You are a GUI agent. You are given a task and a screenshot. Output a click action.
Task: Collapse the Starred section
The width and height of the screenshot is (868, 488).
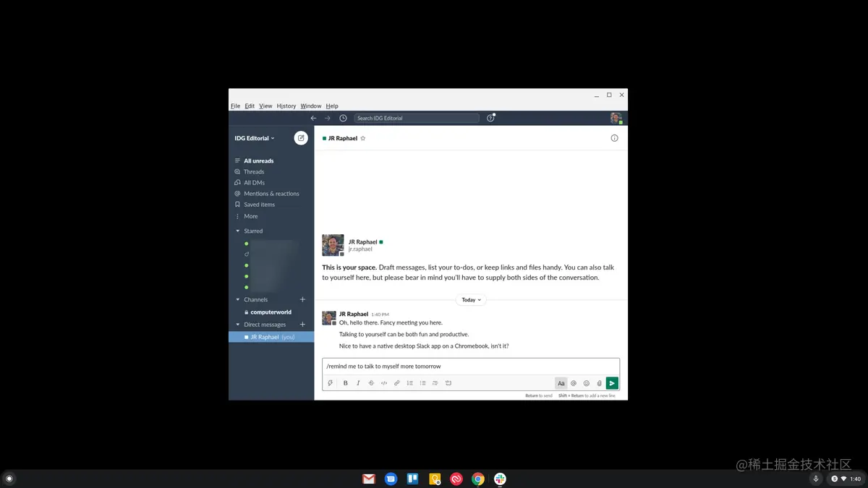(x=238, y=231)
